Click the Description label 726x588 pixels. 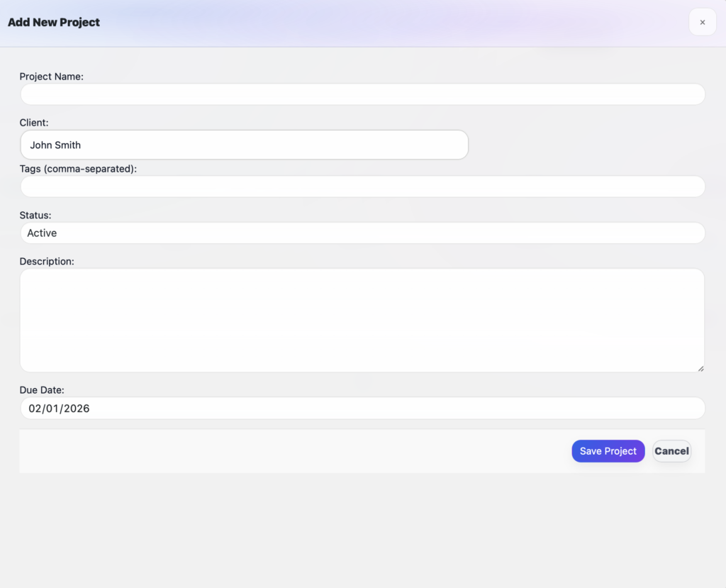click(47, 261)
